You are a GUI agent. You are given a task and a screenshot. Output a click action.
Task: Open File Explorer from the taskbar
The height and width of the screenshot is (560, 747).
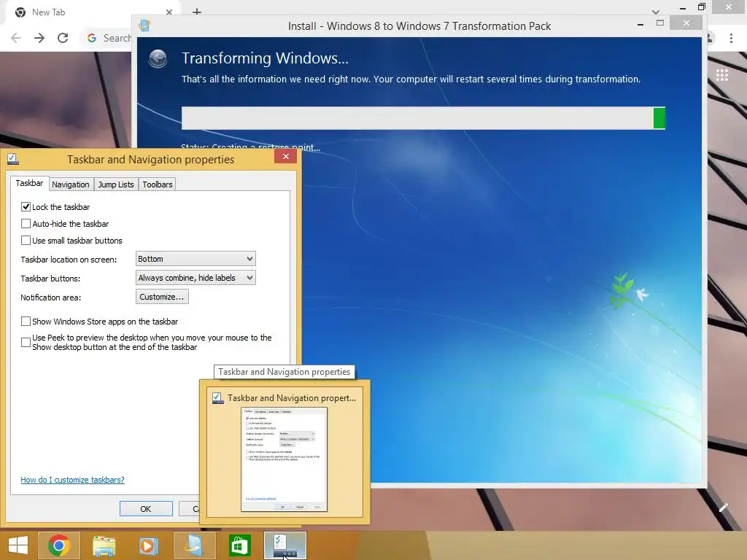click(x=104, y=545)
